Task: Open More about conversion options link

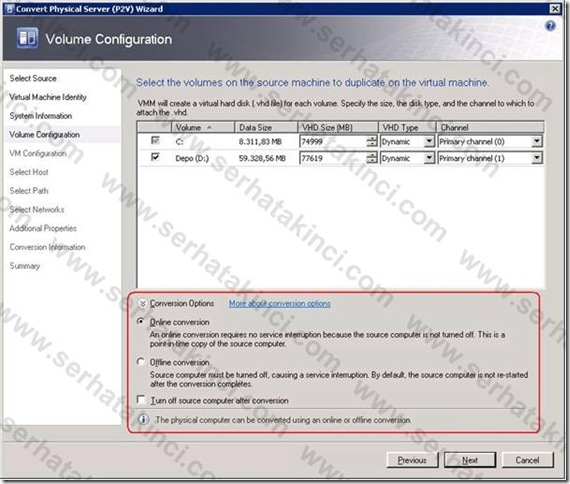Action: pyautogui.click(x=280, y=303)
